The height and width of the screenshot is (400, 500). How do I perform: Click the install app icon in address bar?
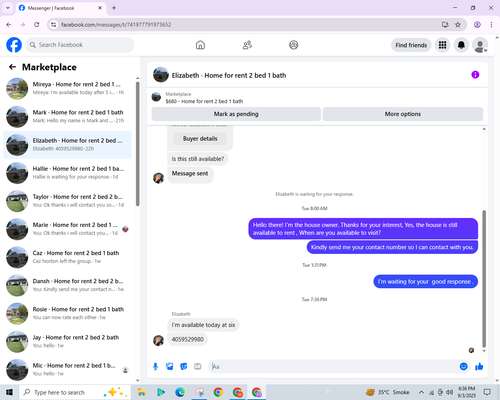pyautogui.click(x=445, y=24)
